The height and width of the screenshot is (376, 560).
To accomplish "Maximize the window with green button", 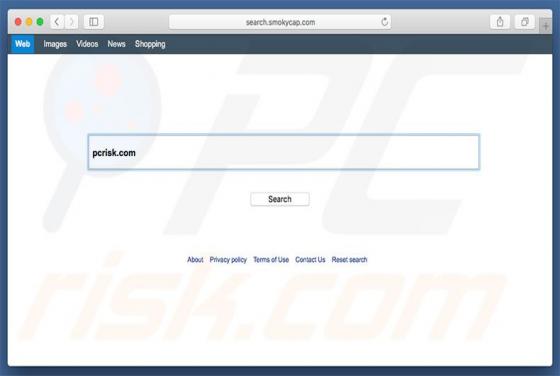I will coord(40,22).
